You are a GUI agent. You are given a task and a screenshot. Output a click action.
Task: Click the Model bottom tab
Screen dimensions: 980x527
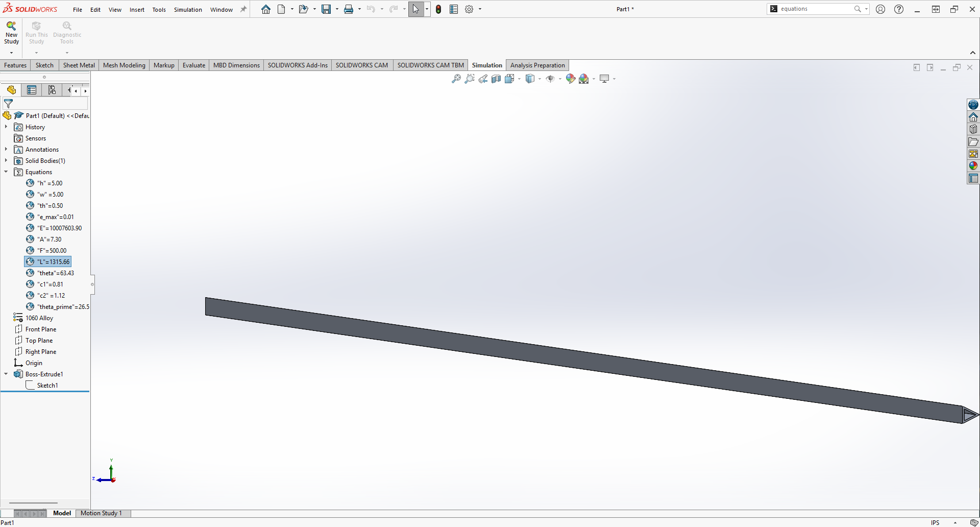click(x=62, y=513)
